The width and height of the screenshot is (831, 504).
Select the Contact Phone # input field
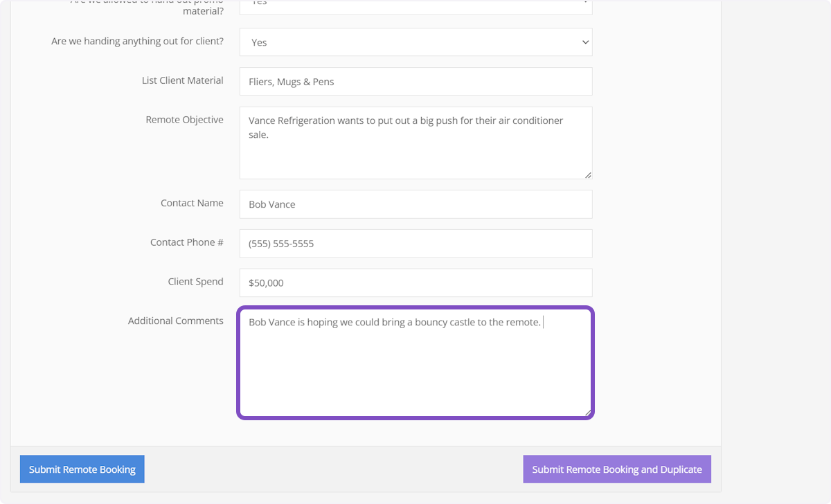click(x=415, y=244)
